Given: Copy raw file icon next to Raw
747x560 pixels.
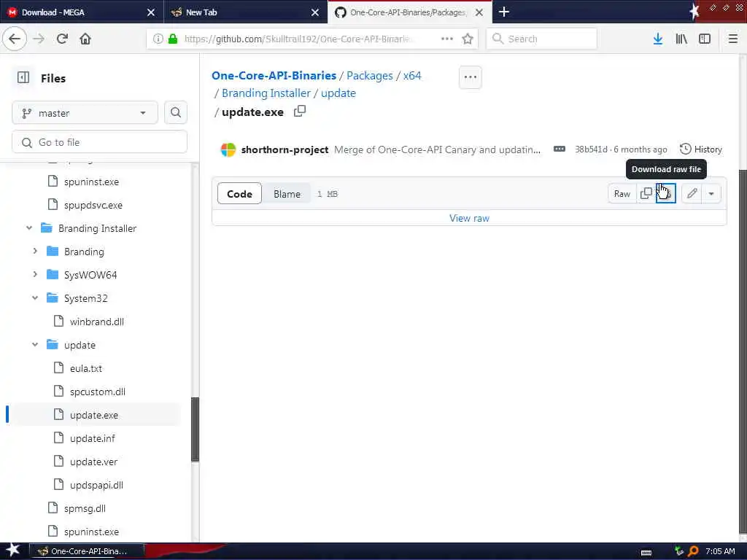Looking at the screenshot, I should pos(646,193).
